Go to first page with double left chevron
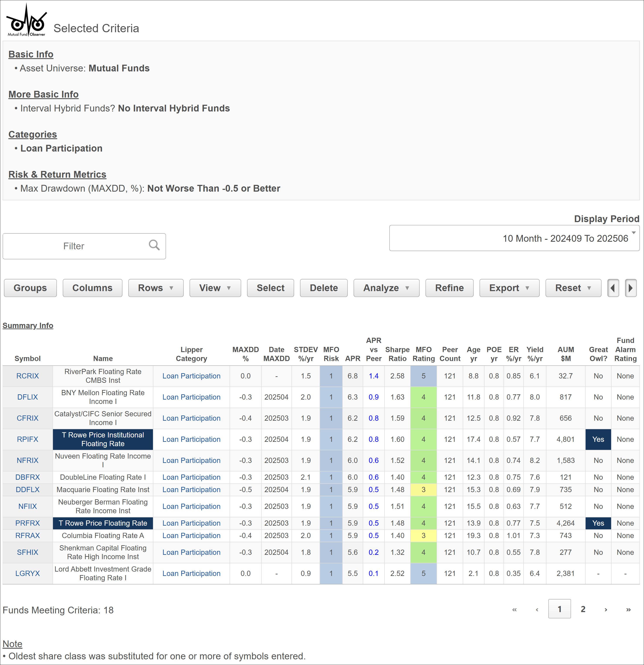This screenshot has height=665, width=644. 514,610
